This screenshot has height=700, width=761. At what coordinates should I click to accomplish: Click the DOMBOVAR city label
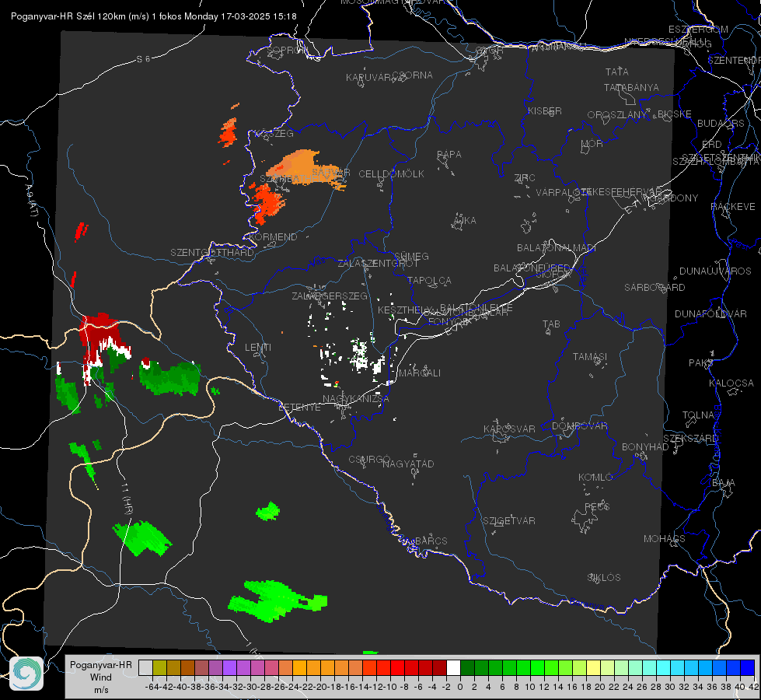tap(579, 426)
